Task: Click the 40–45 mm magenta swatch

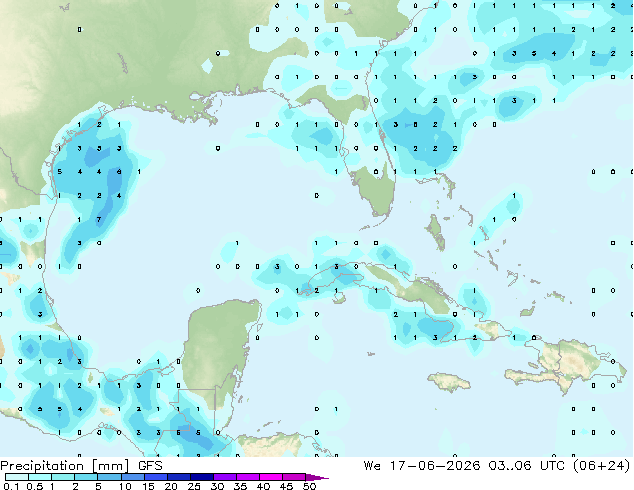Action: coord(271,477)
